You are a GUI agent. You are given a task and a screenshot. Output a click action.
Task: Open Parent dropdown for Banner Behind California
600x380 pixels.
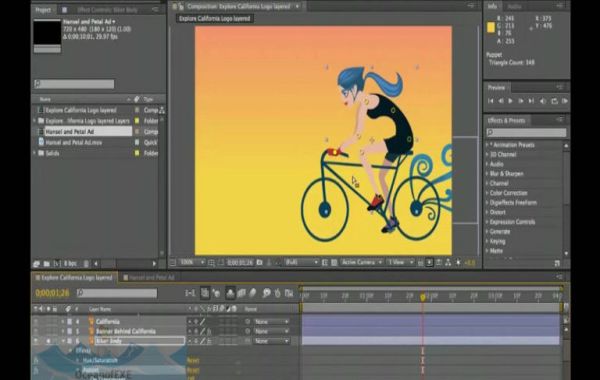tap(272, 331)
